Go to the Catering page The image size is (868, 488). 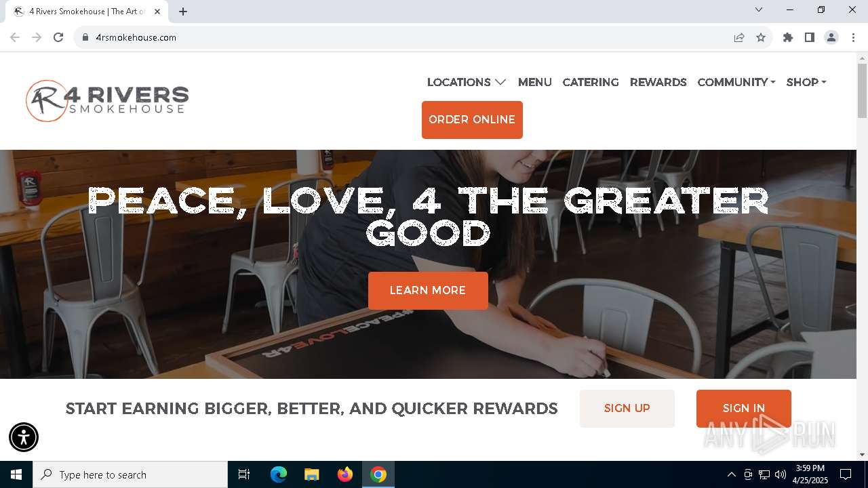pyautogui.click(x=591, y=82)
